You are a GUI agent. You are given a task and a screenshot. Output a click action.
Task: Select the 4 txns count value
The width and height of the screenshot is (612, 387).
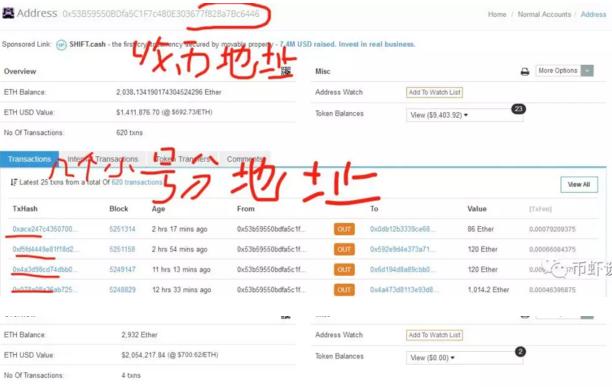131,375
